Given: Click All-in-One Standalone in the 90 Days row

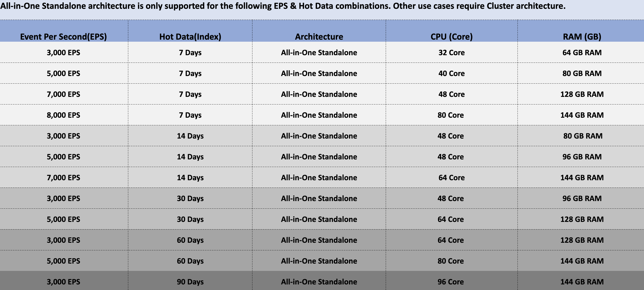Looking at the screenshot, I should (319, 282).
